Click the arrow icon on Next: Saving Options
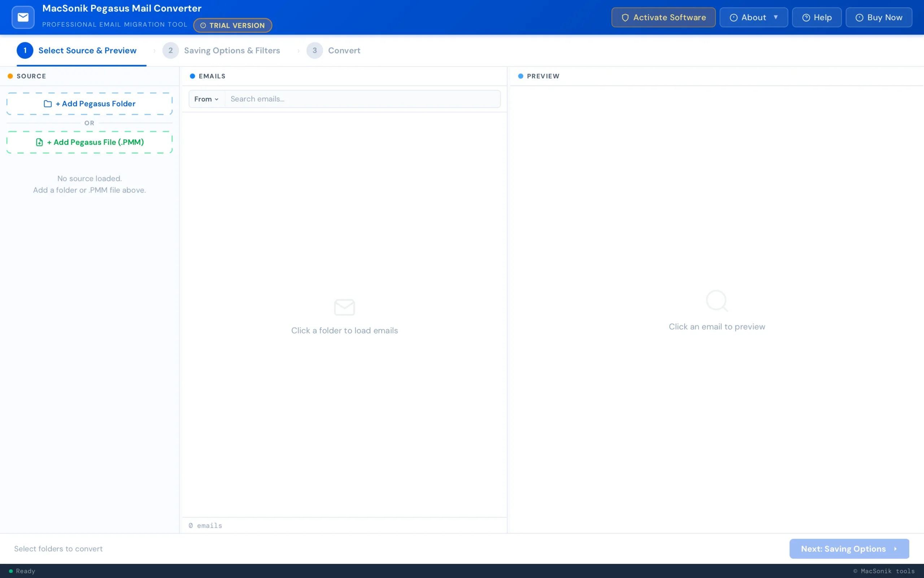Screen dimensions: 924x578 [x=895, y=549]
